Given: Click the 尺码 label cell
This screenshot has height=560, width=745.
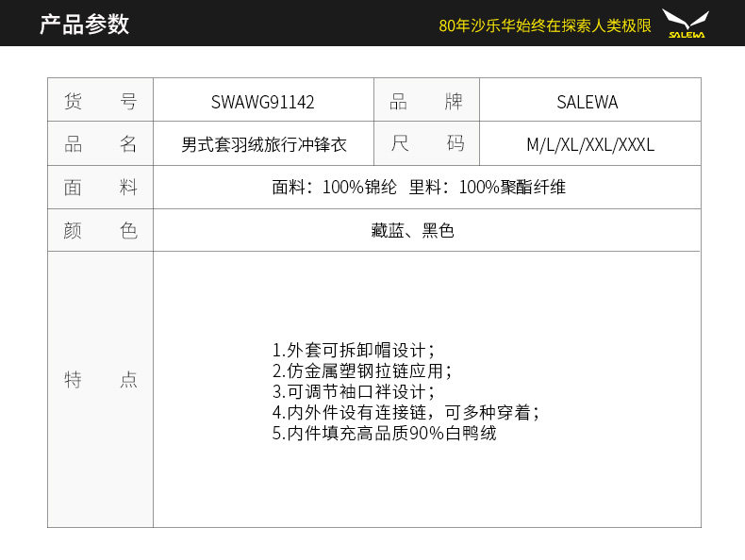Looking at the screenshot, I should coord(426,143).
